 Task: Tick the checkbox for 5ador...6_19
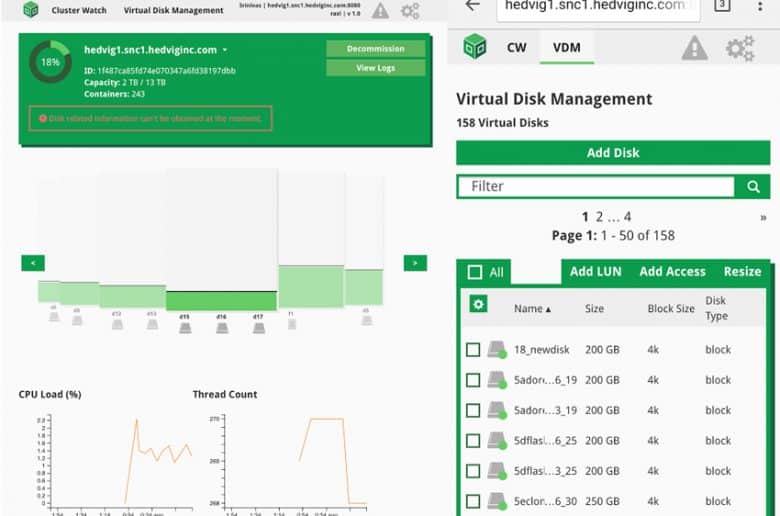tap(473, 380)
